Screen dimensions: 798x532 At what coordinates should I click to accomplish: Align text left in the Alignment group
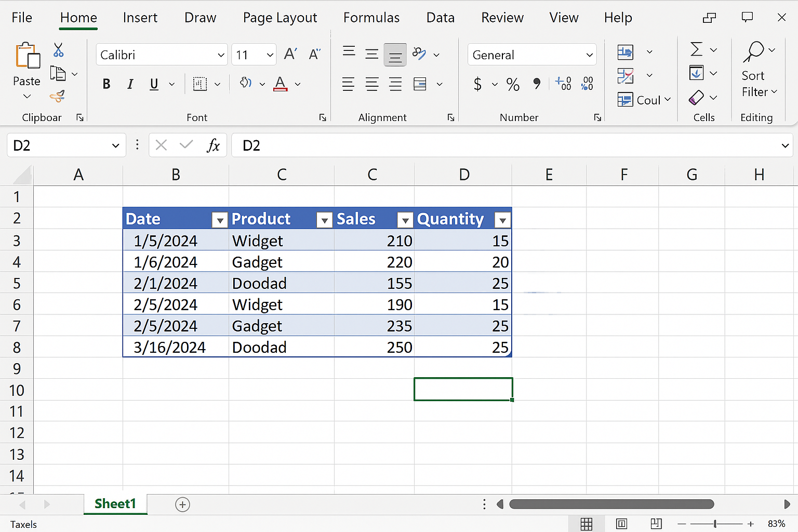348,84
